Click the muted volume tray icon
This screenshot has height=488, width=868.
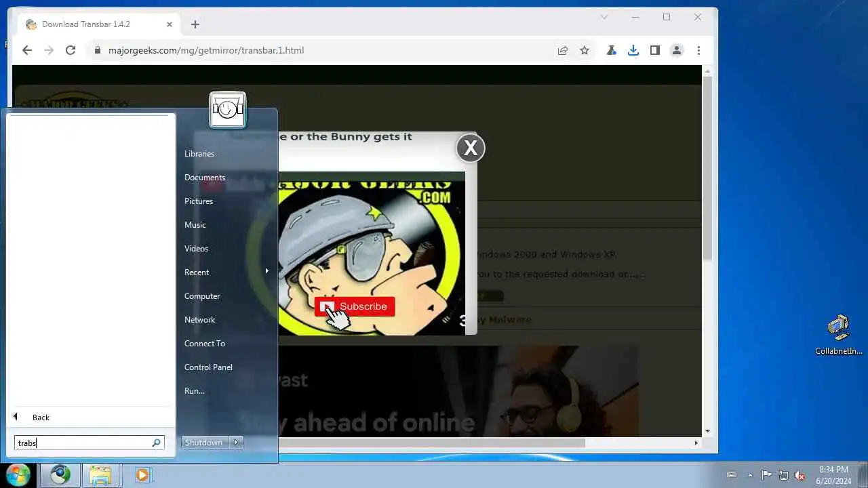point(800,475)
